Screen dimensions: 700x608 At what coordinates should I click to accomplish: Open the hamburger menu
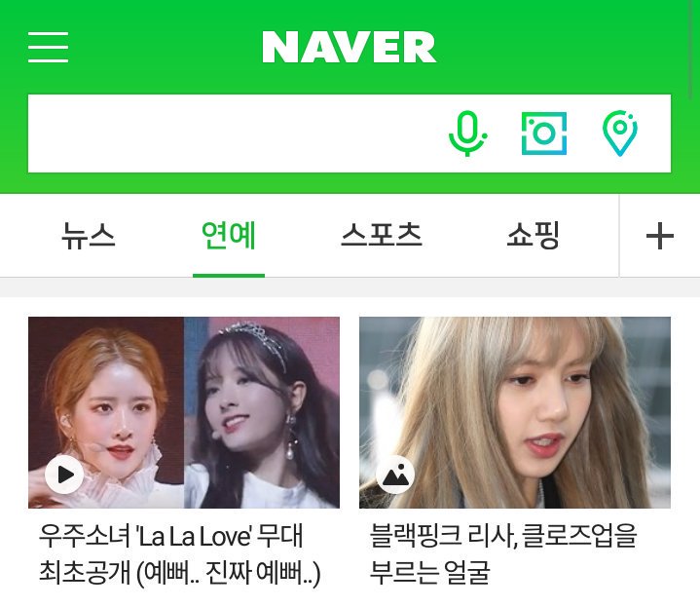click(x=49, y=47)
